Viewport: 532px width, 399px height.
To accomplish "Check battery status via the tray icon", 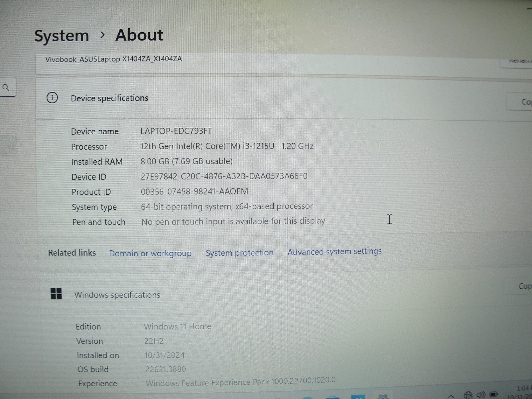I will tap(494, 395).
